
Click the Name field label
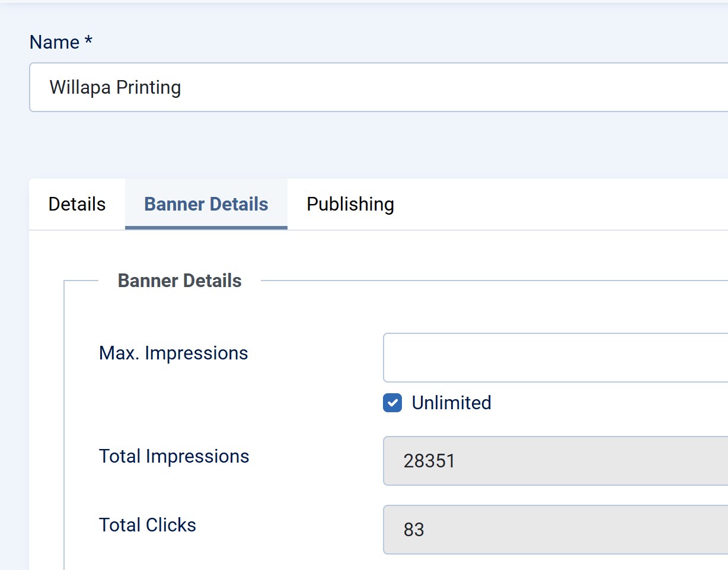tap(55, 42)
